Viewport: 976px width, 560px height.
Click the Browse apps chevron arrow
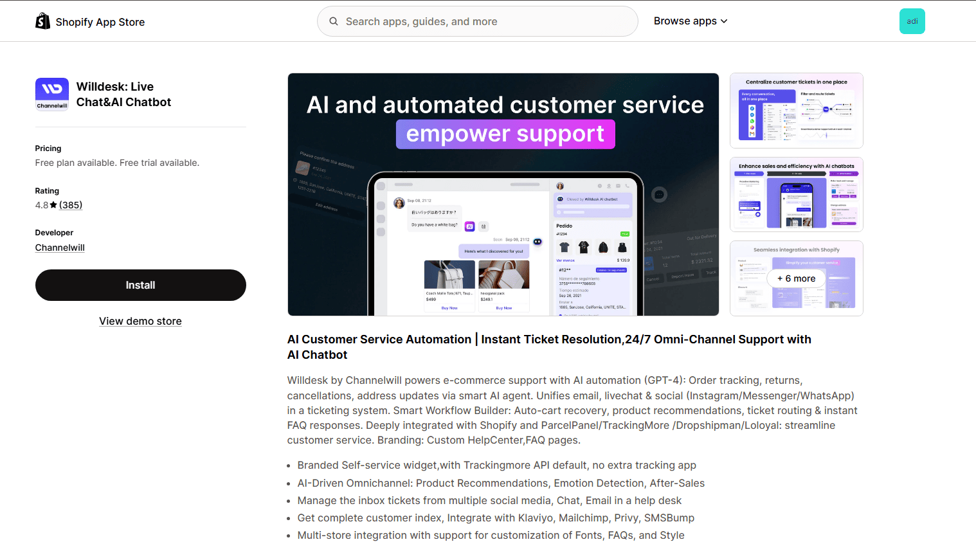(724, 21)
